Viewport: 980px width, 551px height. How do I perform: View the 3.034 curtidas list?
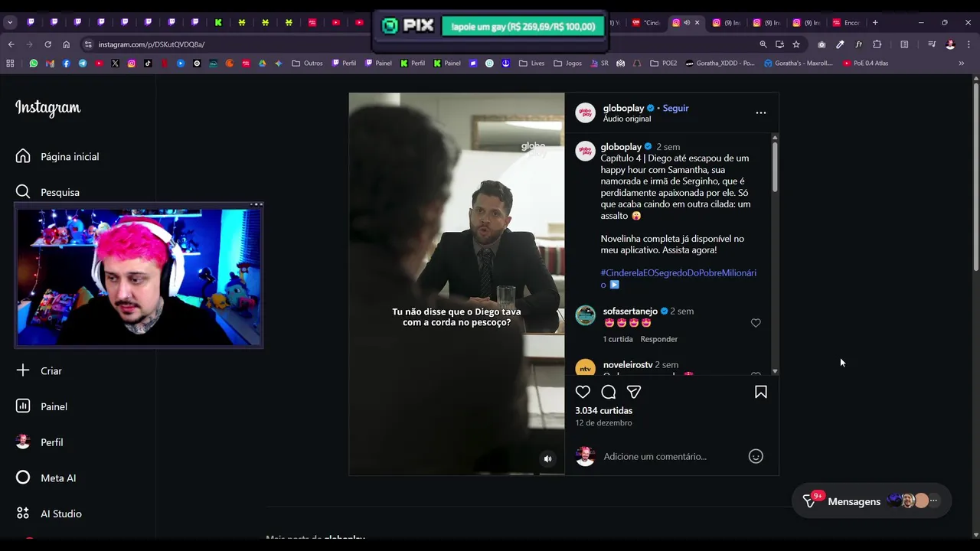[x=603, y=411]
